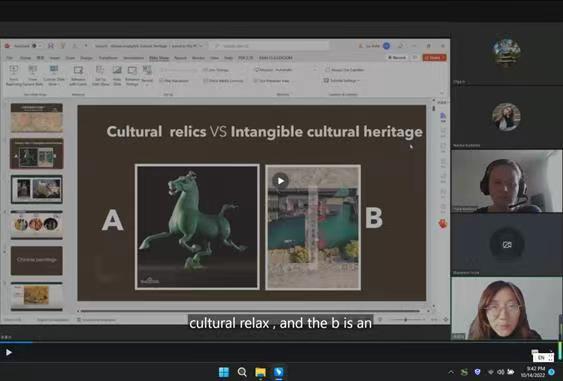Open File Explorer from the taskbar

(x=260, y=372)
